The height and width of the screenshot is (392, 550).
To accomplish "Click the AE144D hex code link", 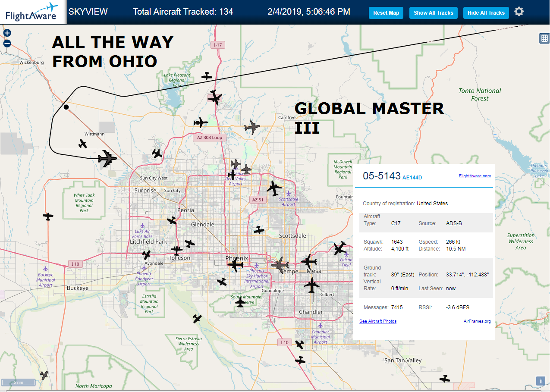I will (x=412, y=178).
